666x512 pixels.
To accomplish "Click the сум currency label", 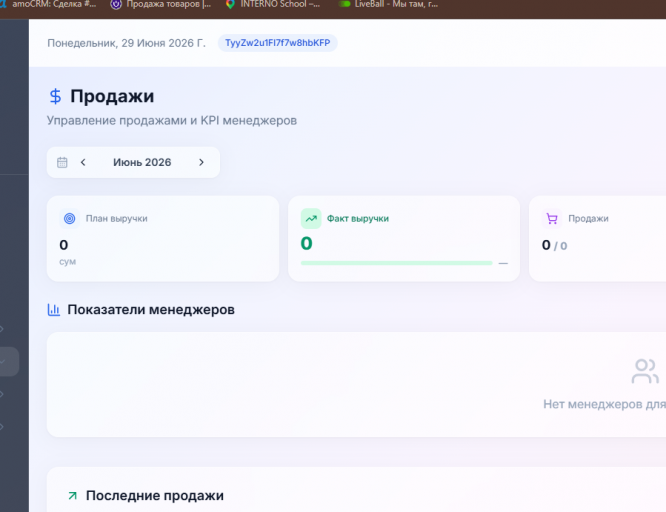I will pos(68,261).
